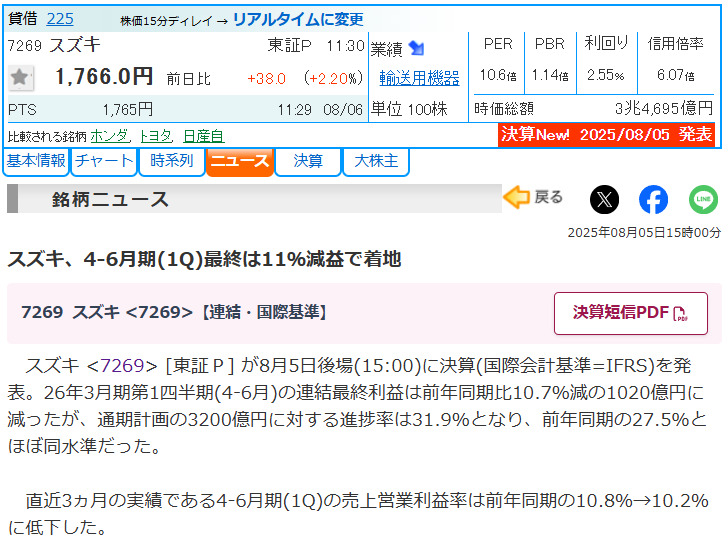The image size is (728, 550).
Task: Click the orange back arrow 戻る
Action: (x=533, y=197)
